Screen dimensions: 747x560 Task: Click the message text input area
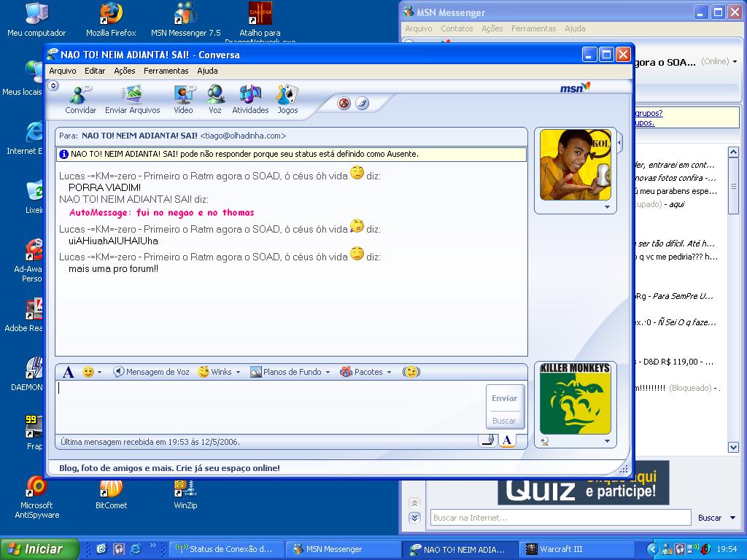[x=270, y=406]
